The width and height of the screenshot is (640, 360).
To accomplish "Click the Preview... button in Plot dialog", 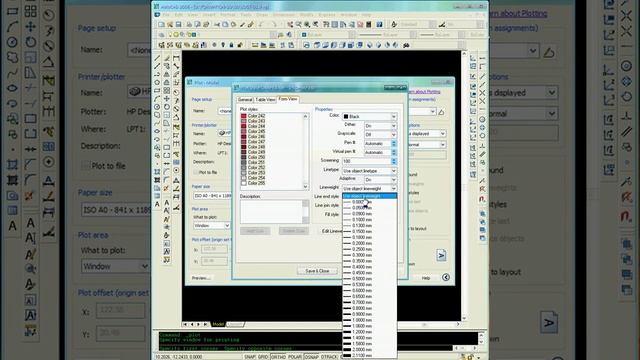I will (201, 278).
